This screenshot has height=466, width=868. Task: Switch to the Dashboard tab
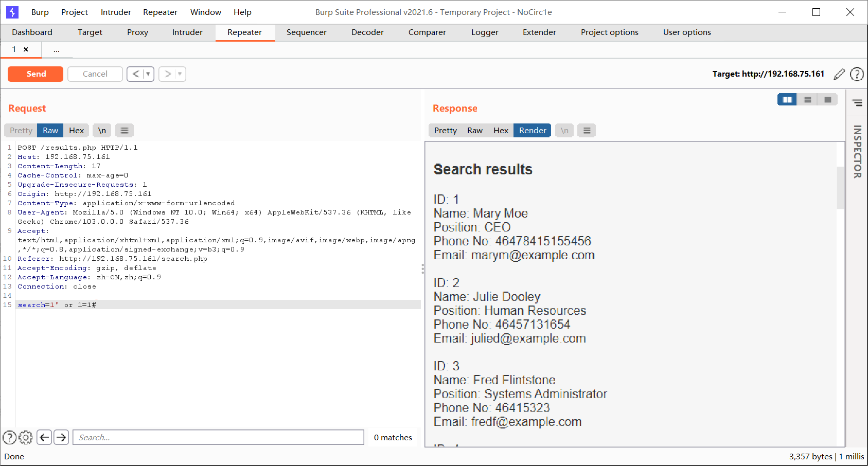coord(32,32)
